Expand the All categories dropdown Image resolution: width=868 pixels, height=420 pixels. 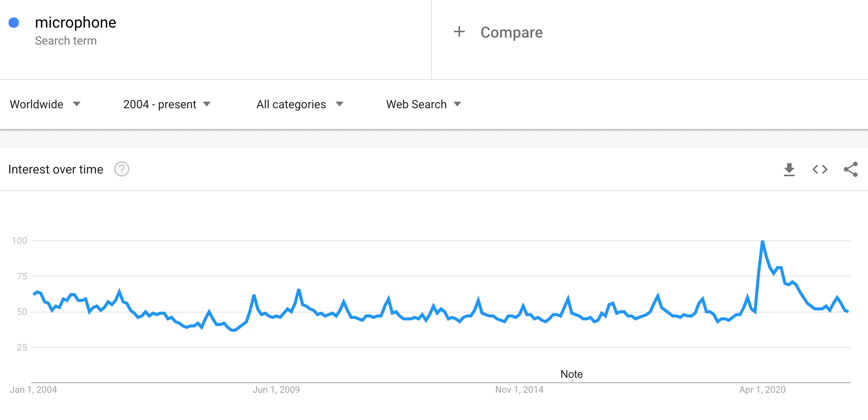(300, 104)
